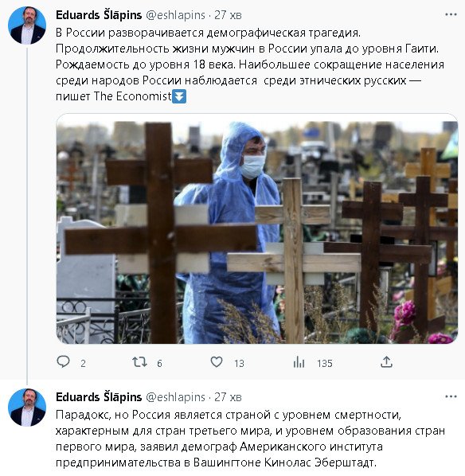Open view analytics bar chart icon

click(299, 362)
